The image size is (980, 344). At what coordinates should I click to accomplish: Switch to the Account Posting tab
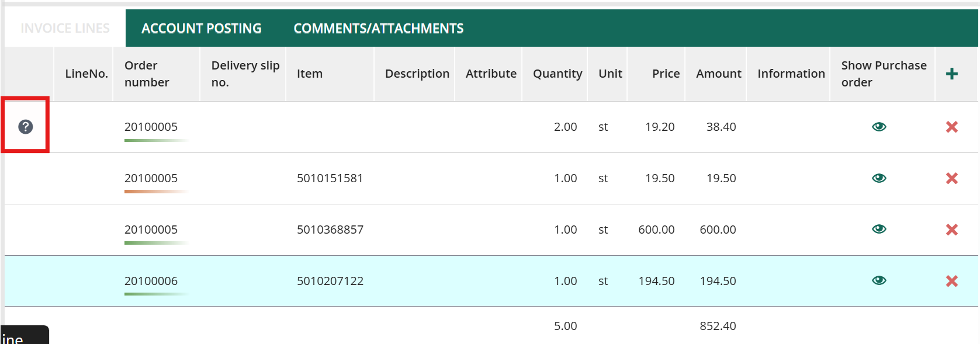[x=201, y=28]
